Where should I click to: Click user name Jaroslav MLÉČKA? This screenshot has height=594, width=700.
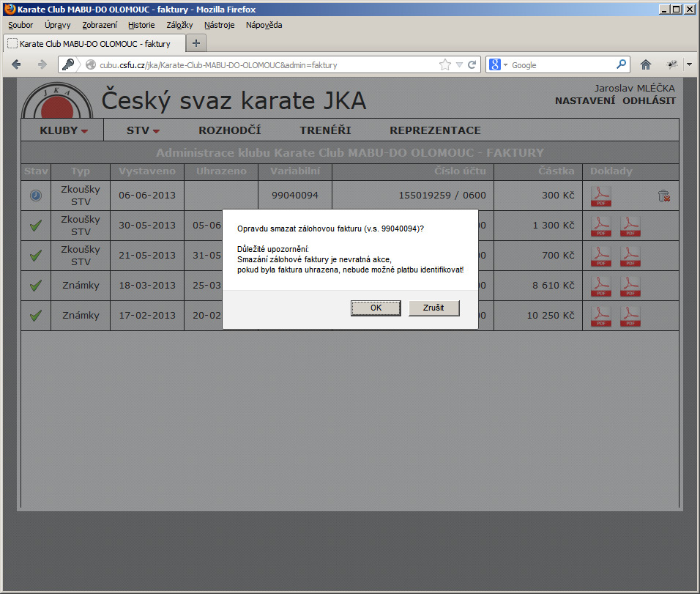point(634,89)
